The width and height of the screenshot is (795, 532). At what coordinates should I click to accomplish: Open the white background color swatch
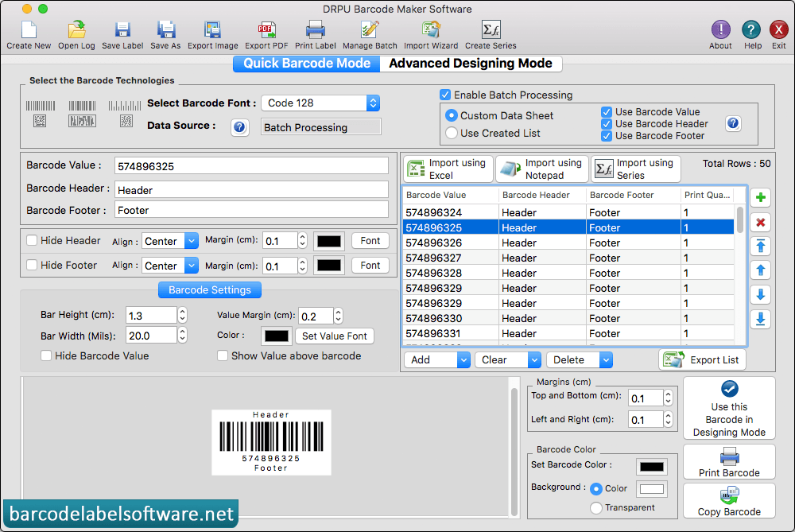652,489
